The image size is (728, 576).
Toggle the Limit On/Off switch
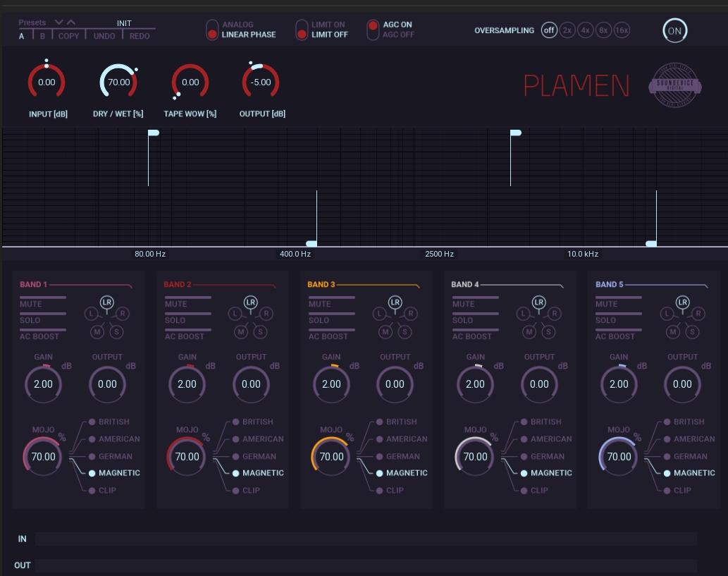pyautogui.click(x=302, y=30)
